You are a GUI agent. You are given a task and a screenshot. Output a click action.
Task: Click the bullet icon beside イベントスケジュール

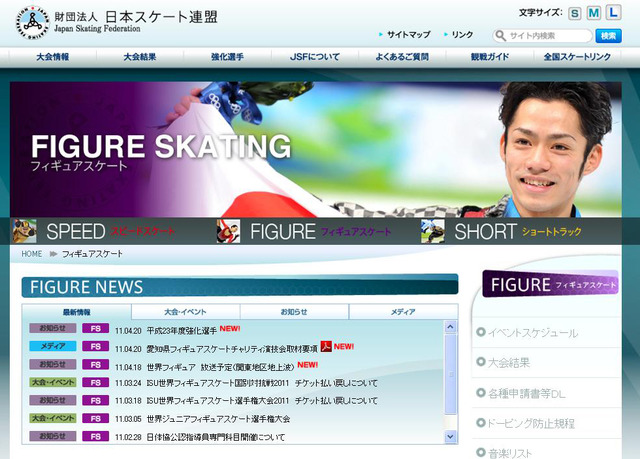481,332
